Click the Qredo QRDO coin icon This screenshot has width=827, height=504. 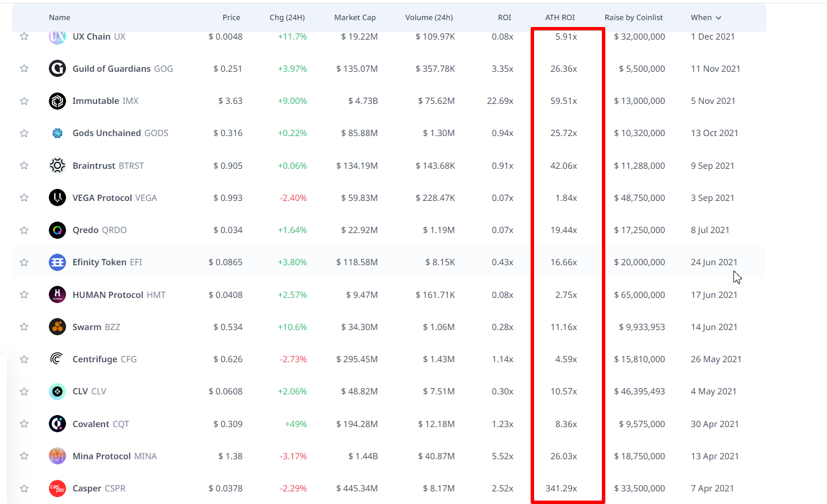coord(57,230)
